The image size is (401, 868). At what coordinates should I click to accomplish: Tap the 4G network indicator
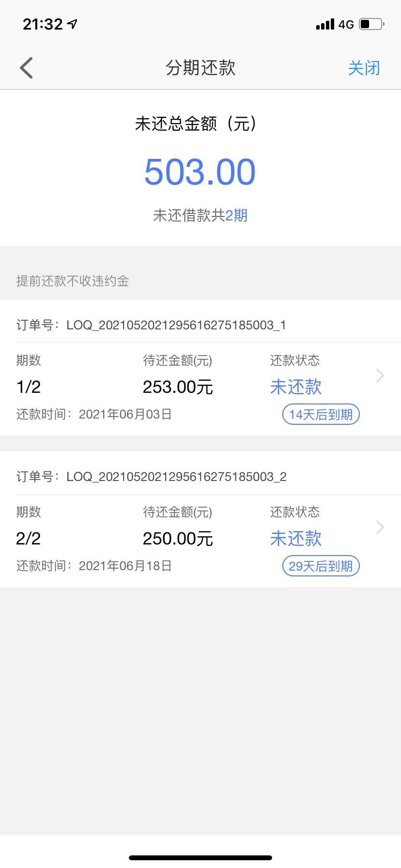click(346, 24)
